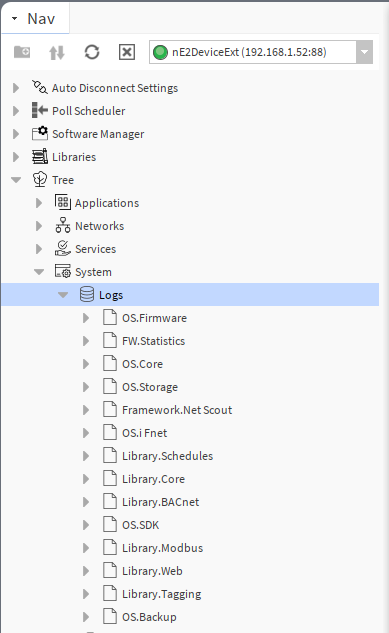
Task: Refresh the Nav tree
Action: tap(92, 52)
